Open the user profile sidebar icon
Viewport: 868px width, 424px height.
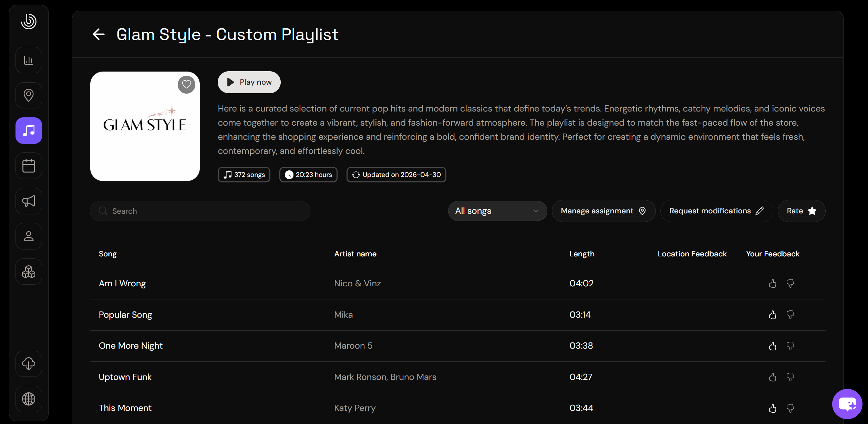pos(29,236)
